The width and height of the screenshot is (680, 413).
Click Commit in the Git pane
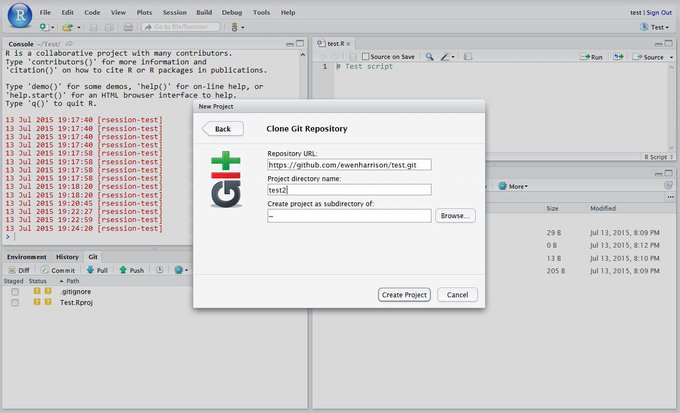[x=58, y=270]
